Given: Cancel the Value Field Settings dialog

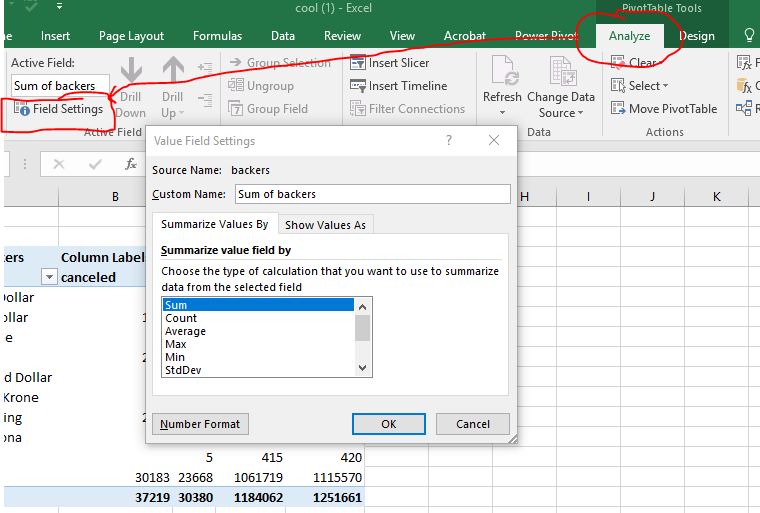Looking at the screenshot, I should click(x=473, y=424).
